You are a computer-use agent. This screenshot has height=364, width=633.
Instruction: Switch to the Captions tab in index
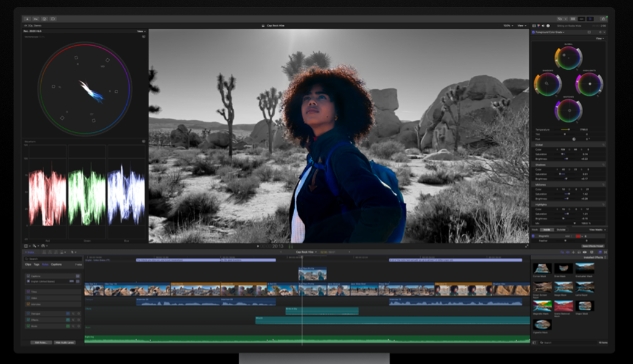coord(56,264)
